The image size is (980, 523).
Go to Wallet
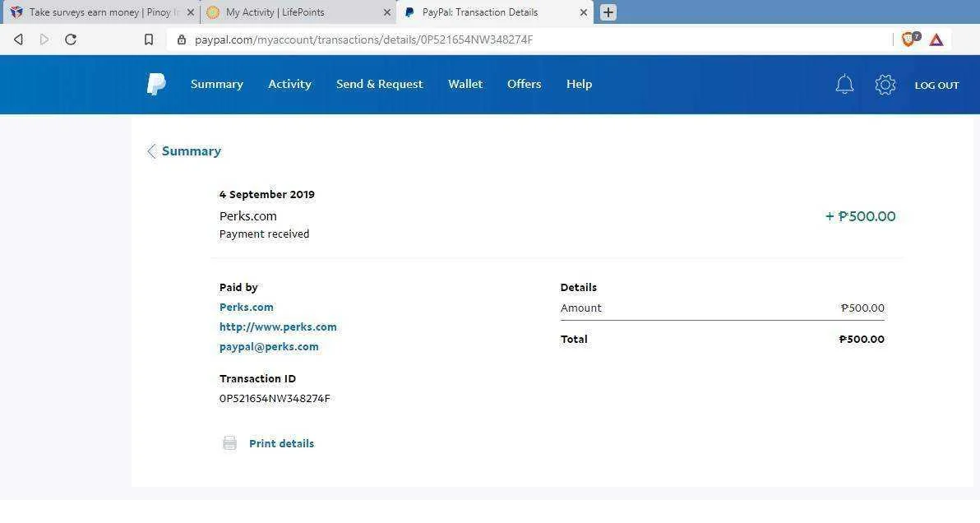click(465, 84)
